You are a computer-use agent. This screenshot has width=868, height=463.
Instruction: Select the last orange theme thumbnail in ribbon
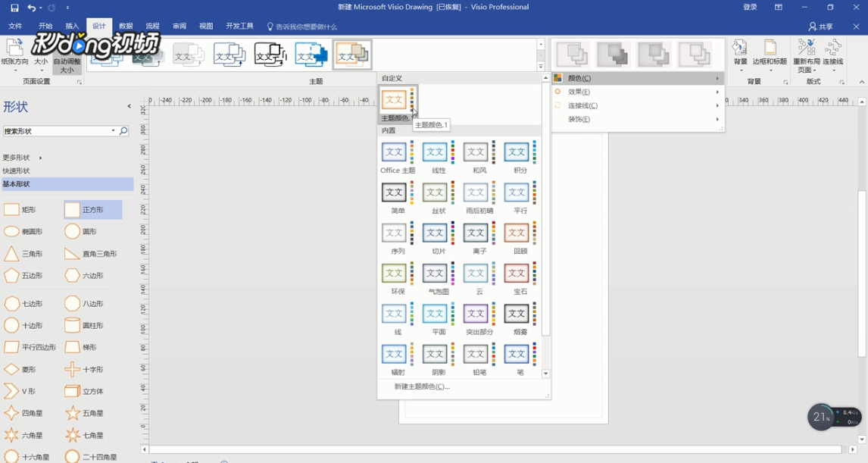tap(352, 55)
